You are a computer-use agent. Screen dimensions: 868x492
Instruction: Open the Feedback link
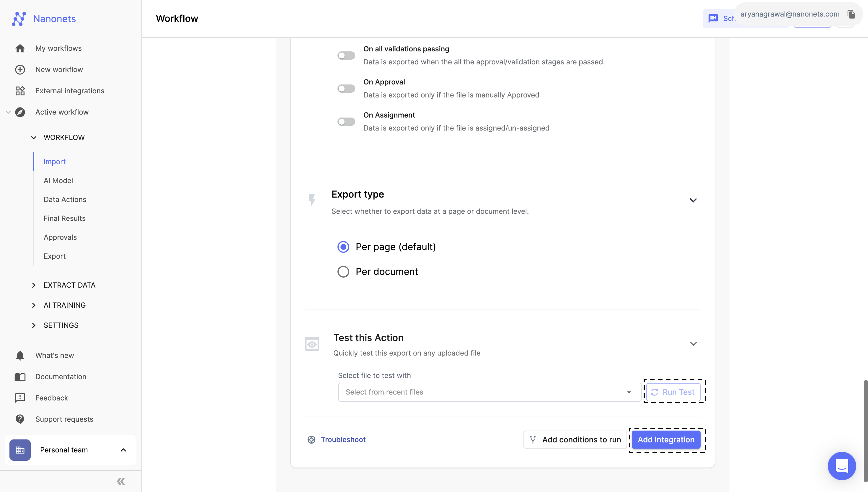[x=52, y=398]
